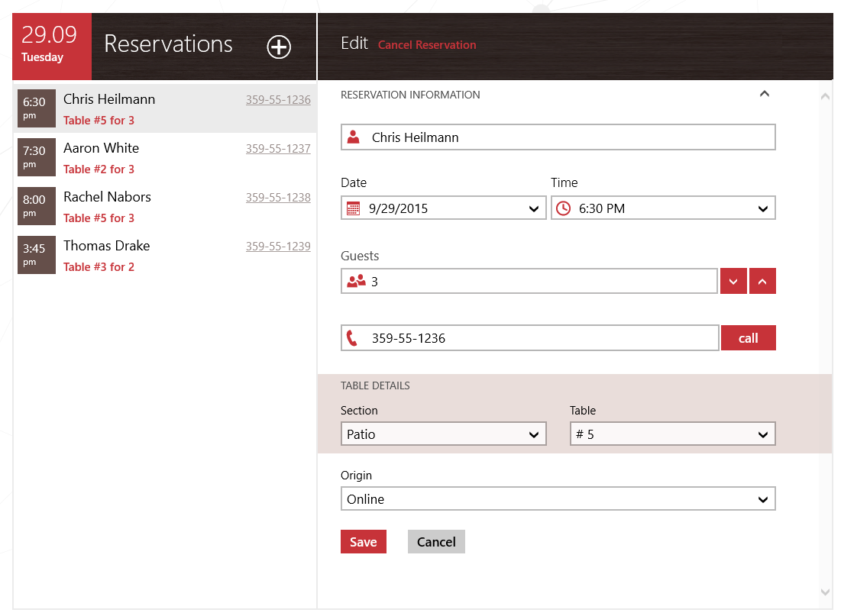Open phone link 359-55-1237
Screen dimensions: 841x616
click(278, 149)
